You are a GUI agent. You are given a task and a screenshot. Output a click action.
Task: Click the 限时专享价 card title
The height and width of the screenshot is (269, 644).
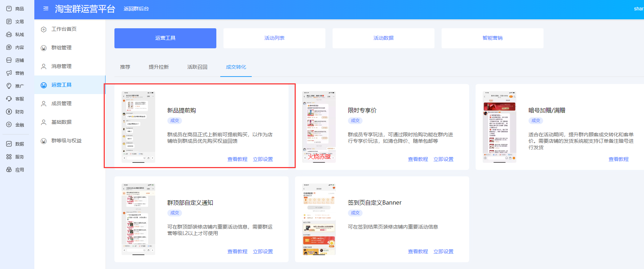[x=362, y=111]
